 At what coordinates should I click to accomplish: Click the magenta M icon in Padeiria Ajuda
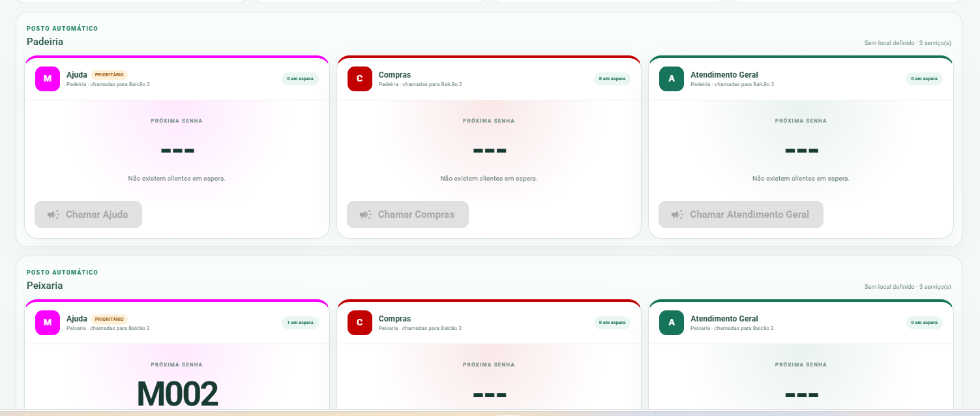click(x=48, y=79)
